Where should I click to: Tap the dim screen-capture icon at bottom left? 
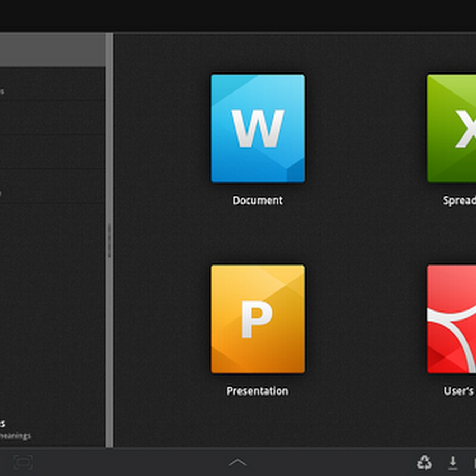(x=23, y=462)
